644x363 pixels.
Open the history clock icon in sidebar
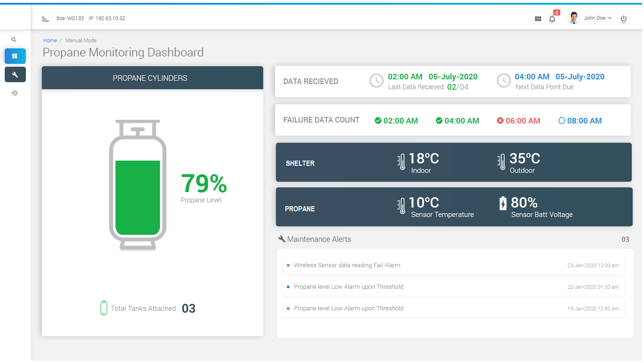point(15,93)
